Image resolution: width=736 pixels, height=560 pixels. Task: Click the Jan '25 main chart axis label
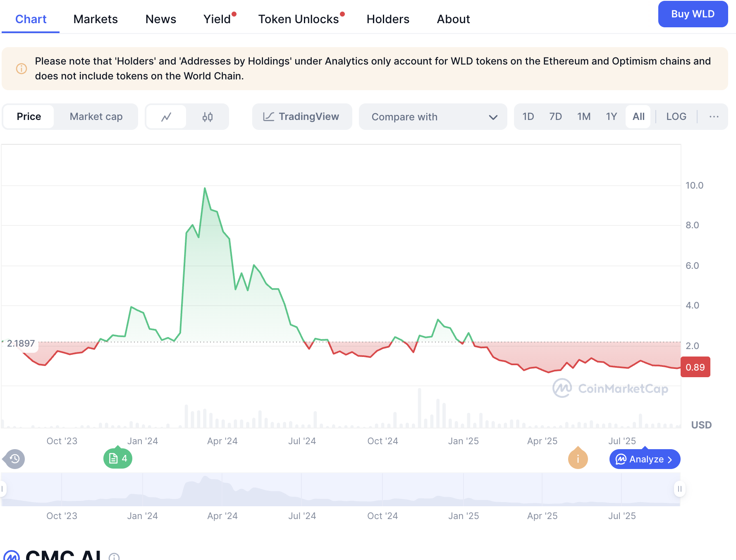(463, 441)
